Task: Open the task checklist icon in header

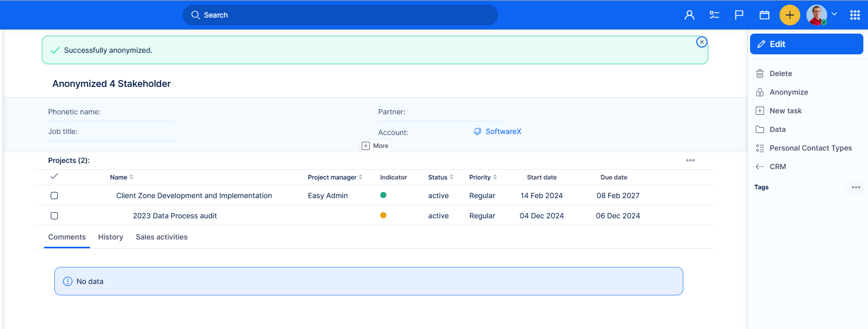Action: tap(714, 15)
